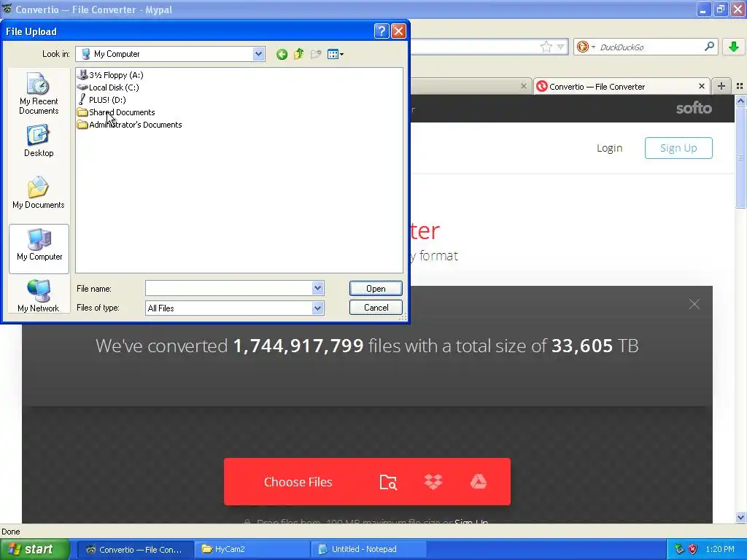Click the dialog help question mark
The height and width of the screenshot is (560, 747).
(x=382, y=31)
